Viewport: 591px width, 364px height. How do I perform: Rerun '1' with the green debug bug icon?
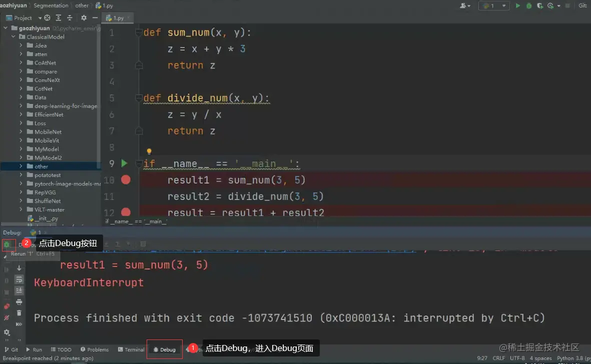point(7,244)
